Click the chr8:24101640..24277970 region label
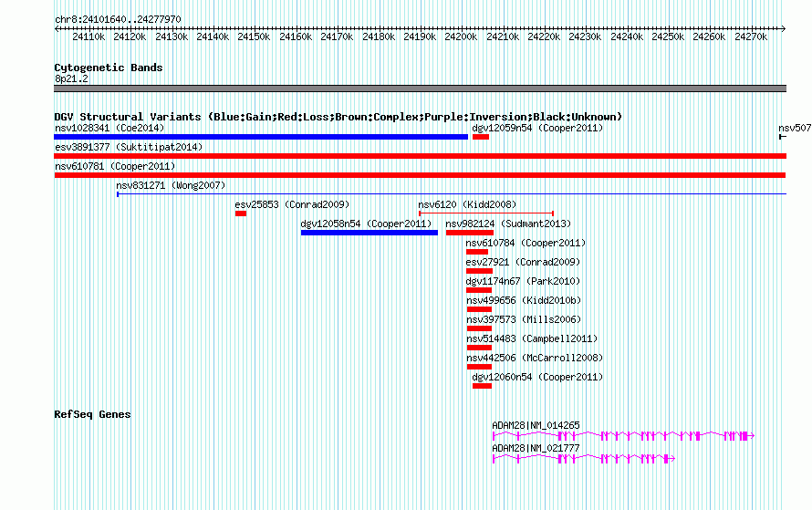The image size is (812, 510). (118, 19)
